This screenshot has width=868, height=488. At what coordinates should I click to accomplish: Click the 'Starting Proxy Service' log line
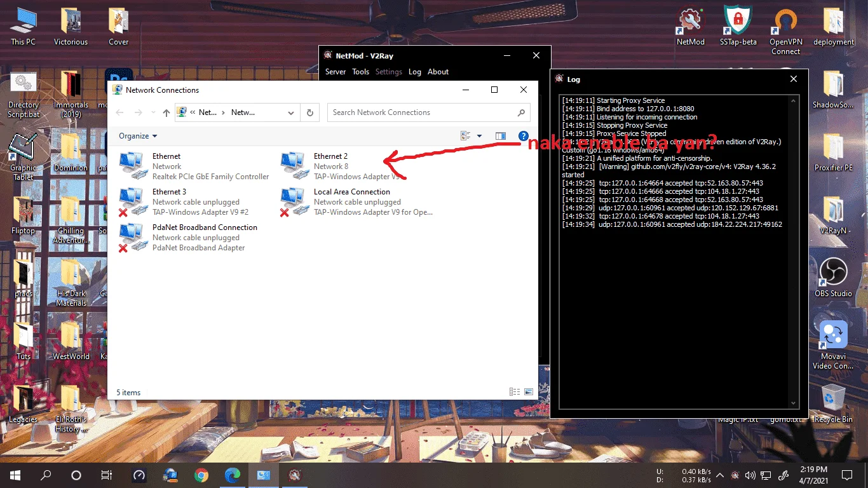point(613,100)
